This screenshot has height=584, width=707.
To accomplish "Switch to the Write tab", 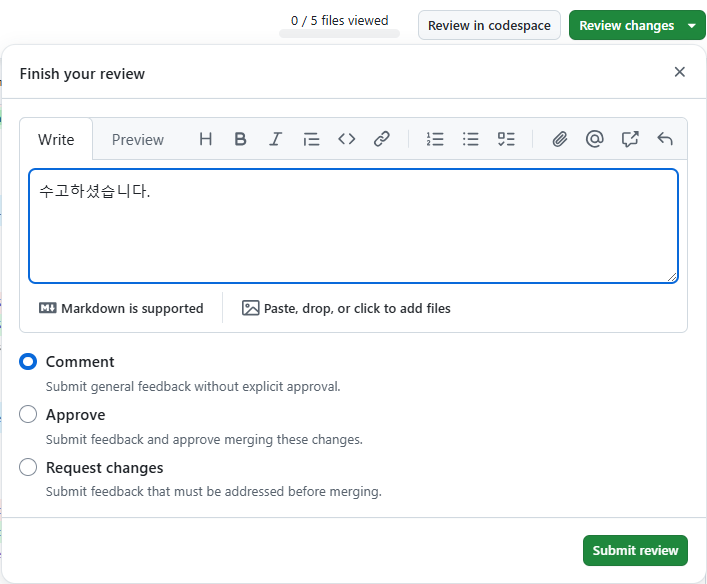I will (x=56, y=139).
